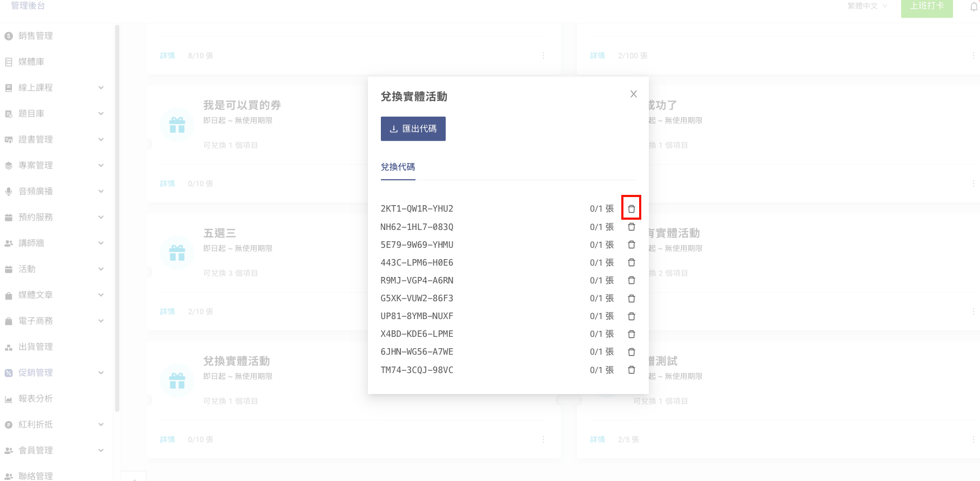Delete redemption code NH62-1HL7-083Q
The image size is (980, 481).
click(x=631, y=227)
